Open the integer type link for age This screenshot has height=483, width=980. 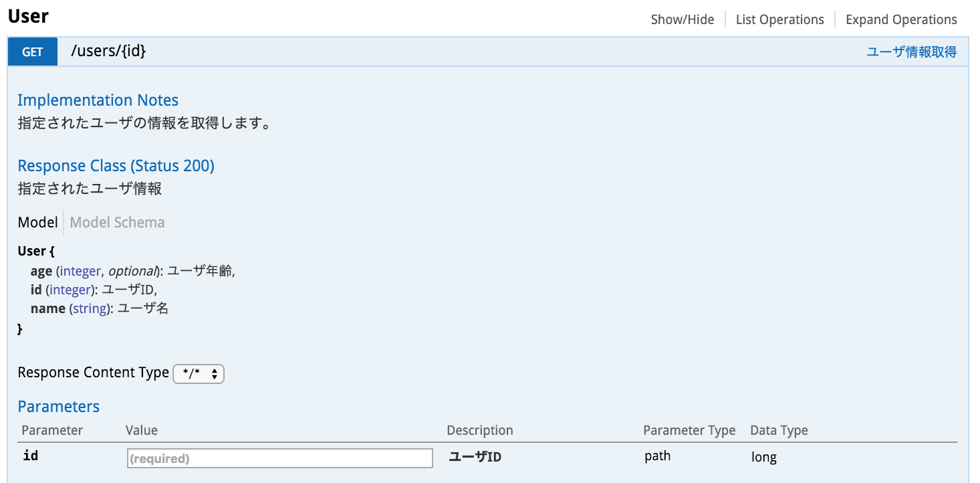pyautogui.click(x=80, y=270)
